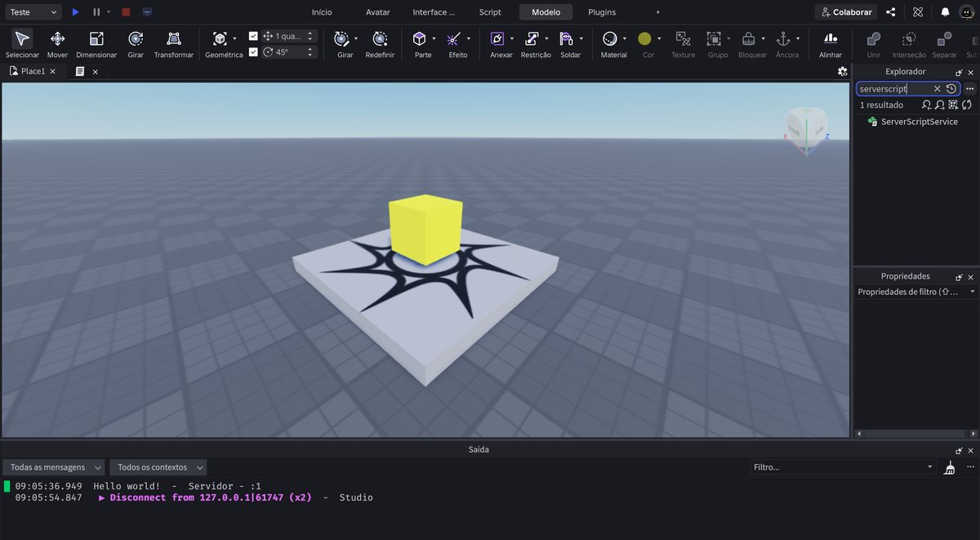Viewport: 980px width, 540px height.
Task: Start the play test
Action: (x=75, y=12)
